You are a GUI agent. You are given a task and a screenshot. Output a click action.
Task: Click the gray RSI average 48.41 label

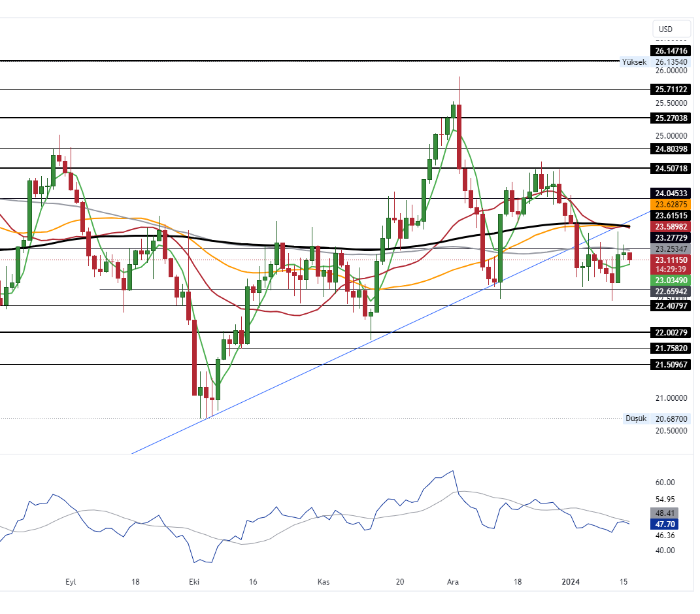(665, 513)
